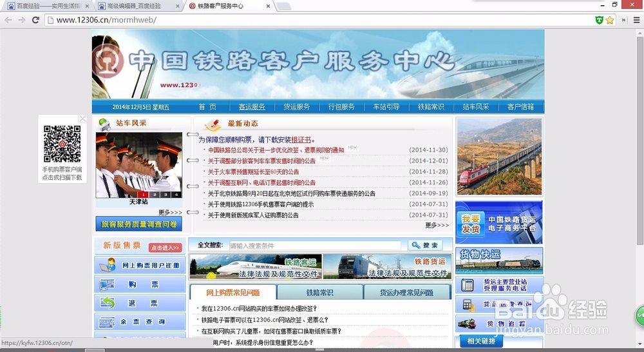The width and height of the screenshot is (644, 352).
Task: Click the page vertical scrollbar
Action: (640, 141)
